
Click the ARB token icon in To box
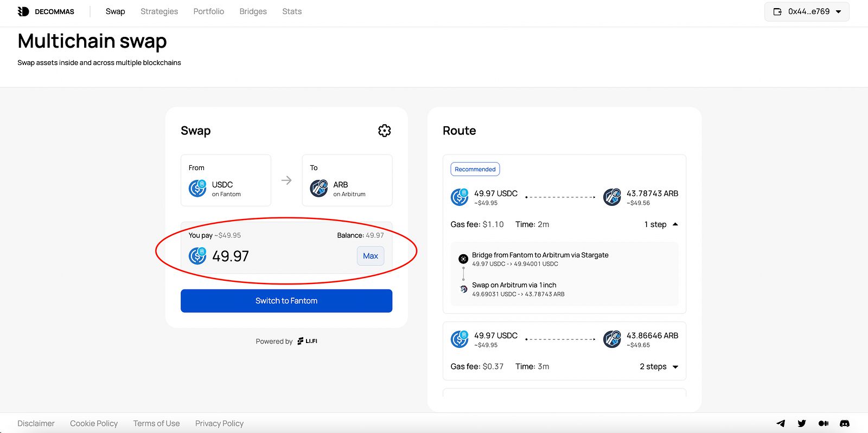(319, 188)
